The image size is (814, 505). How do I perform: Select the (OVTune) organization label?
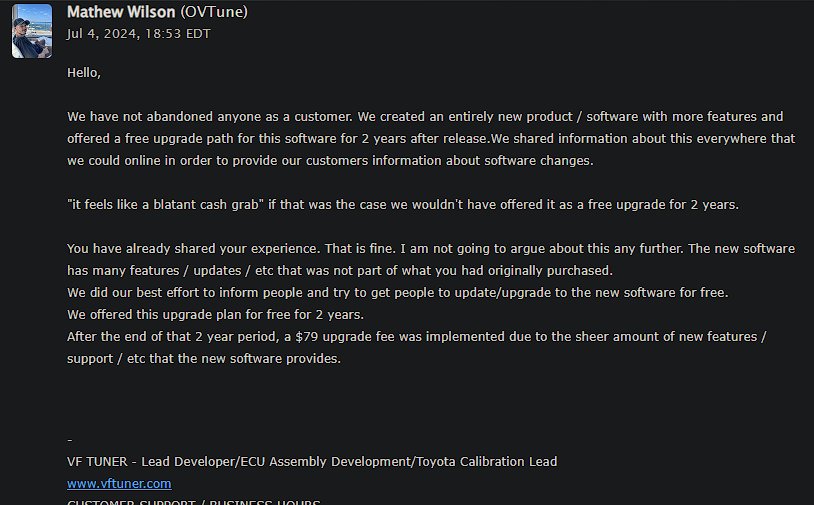(214, 12)
